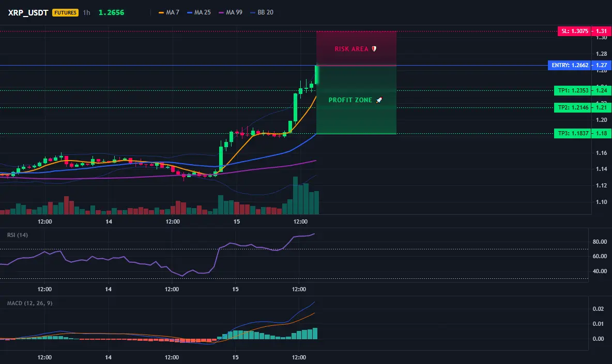Screen dimensions: 612x364
Task: Click the 15 date label under price chart
Action: [237, 221]
